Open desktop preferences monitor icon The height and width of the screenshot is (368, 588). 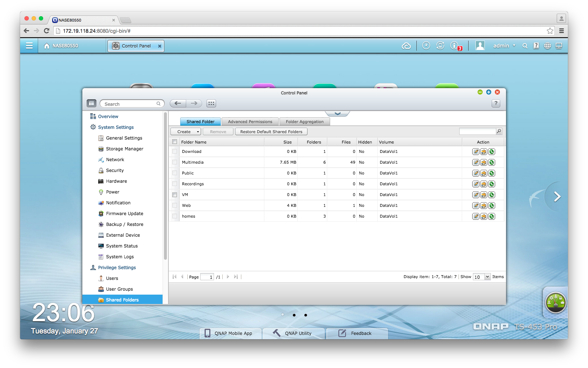tap(559, 46)
